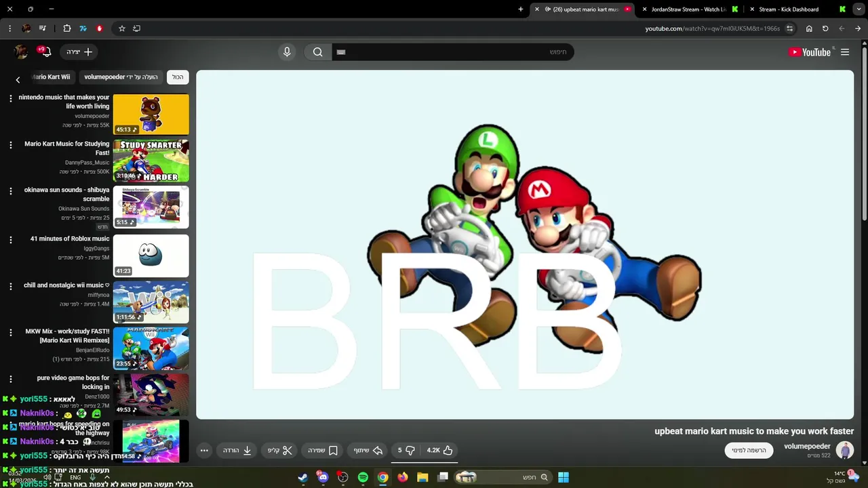
Task: Open the YouTube notifications bell
Action: pos(46,52)
